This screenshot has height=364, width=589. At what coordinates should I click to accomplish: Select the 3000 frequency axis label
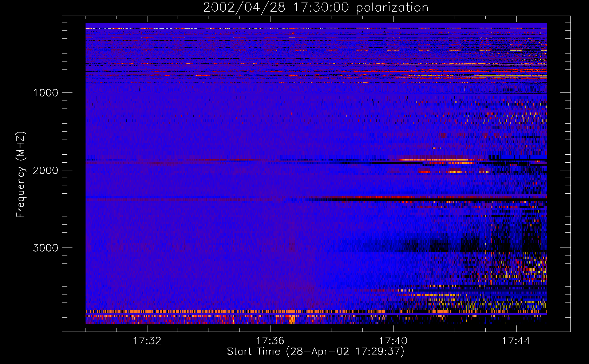(x=46, y=248)
